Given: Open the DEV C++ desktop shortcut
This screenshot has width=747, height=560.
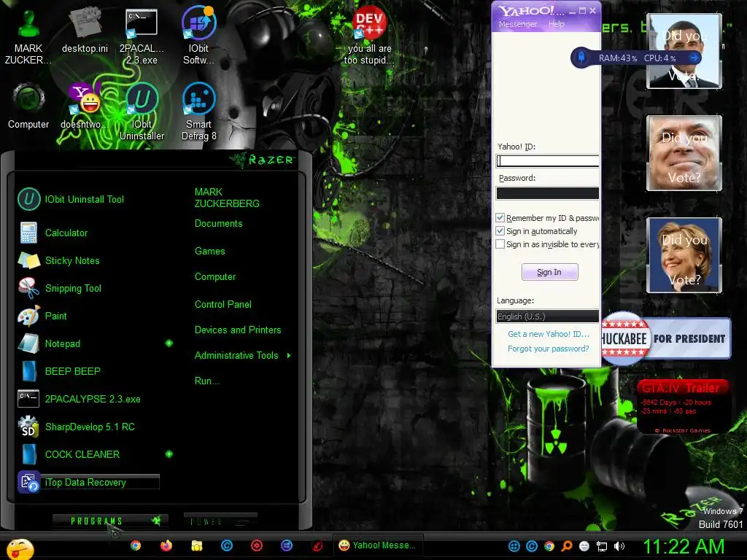Looking at the screenshot, I should point(369,36).
